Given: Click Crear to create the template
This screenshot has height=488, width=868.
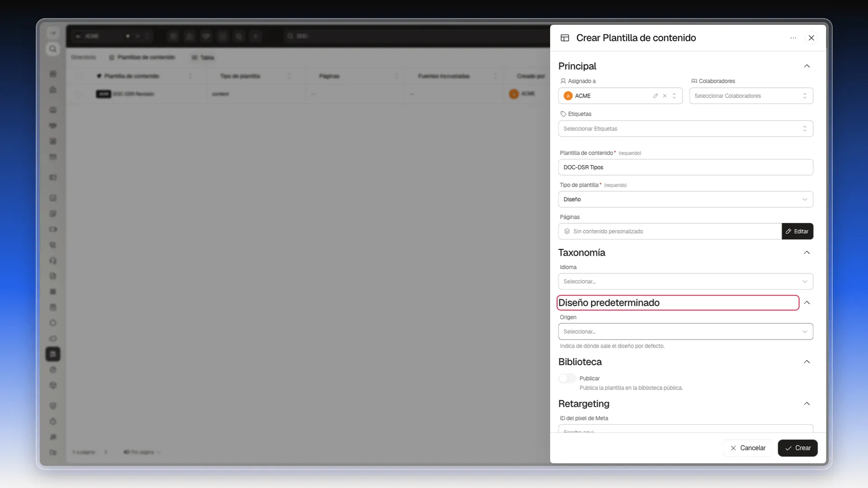Looking at the screenshot, I should point(797,448).
